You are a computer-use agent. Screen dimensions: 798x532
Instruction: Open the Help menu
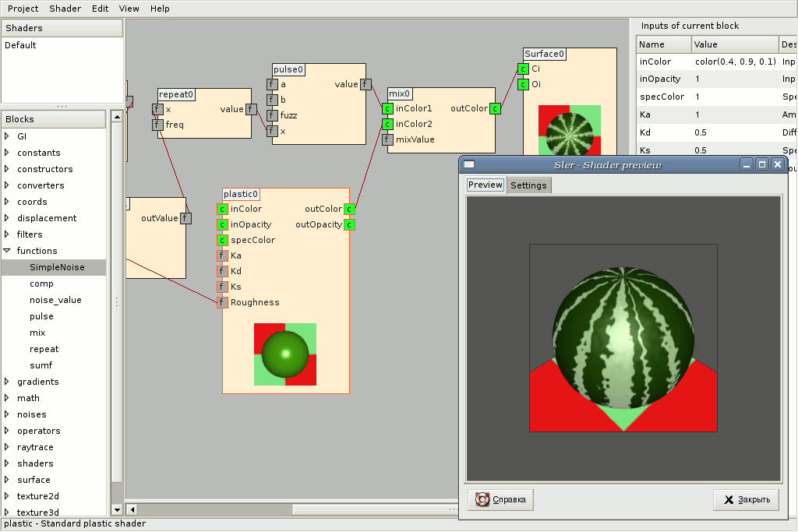[160, 9]
